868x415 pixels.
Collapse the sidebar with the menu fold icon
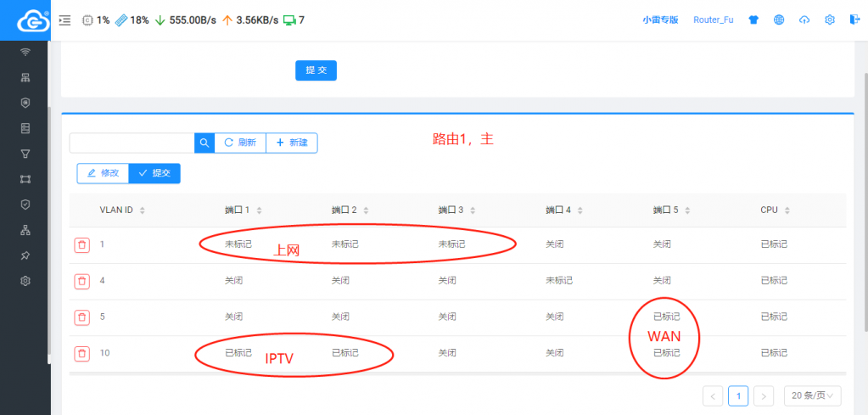[x=65, y=20]
